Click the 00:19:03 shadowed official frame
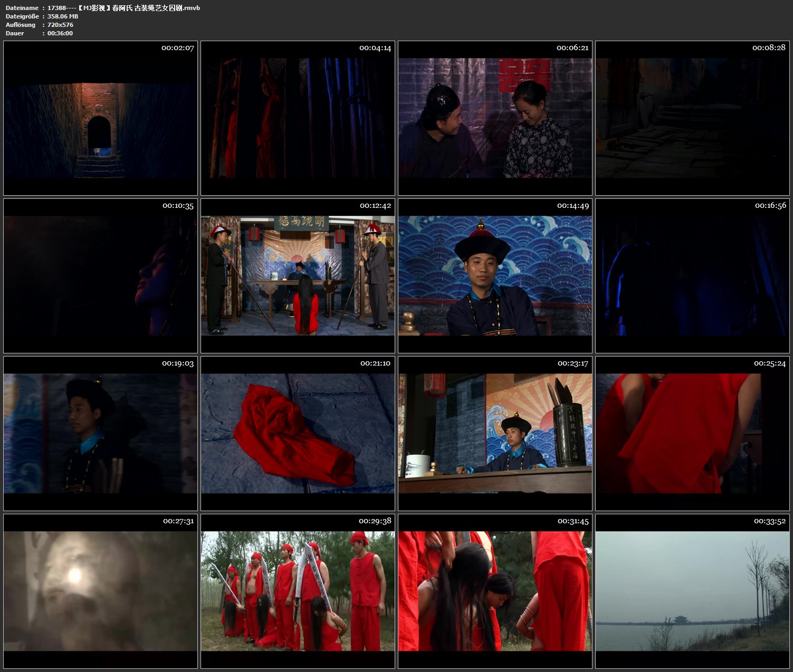 click(100, 434)
